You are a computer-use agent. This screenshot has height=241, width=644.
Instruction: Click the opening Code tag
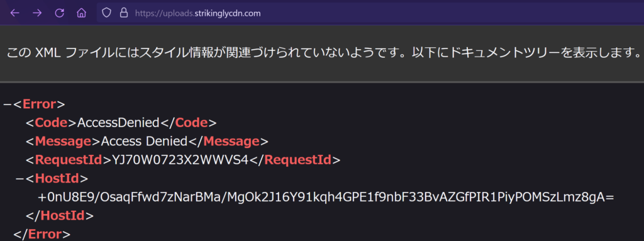52,123
